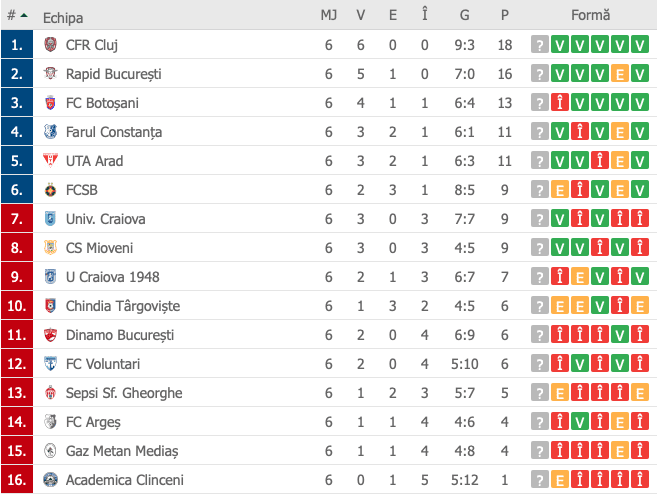Click the FCSB team crest
The image size is (657, 495).
coord(51,190)
